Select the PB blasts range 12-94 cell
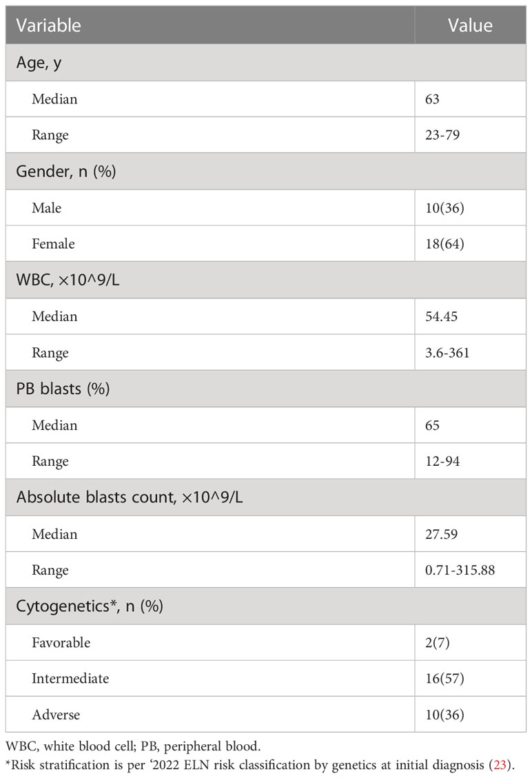Viewport: 532px width, 778px height. (470, 461)
